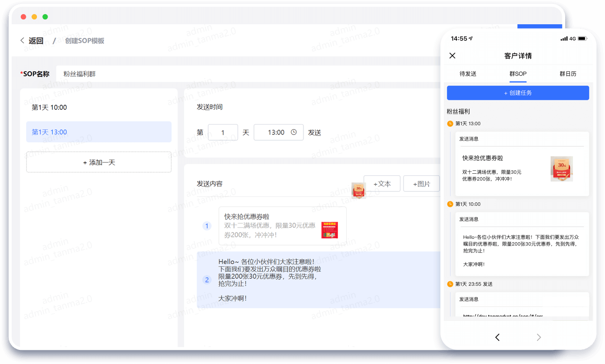This screenshot has width=605, height=364.
Task: Switch to the 群日历 tab
Action: [568, 74]
